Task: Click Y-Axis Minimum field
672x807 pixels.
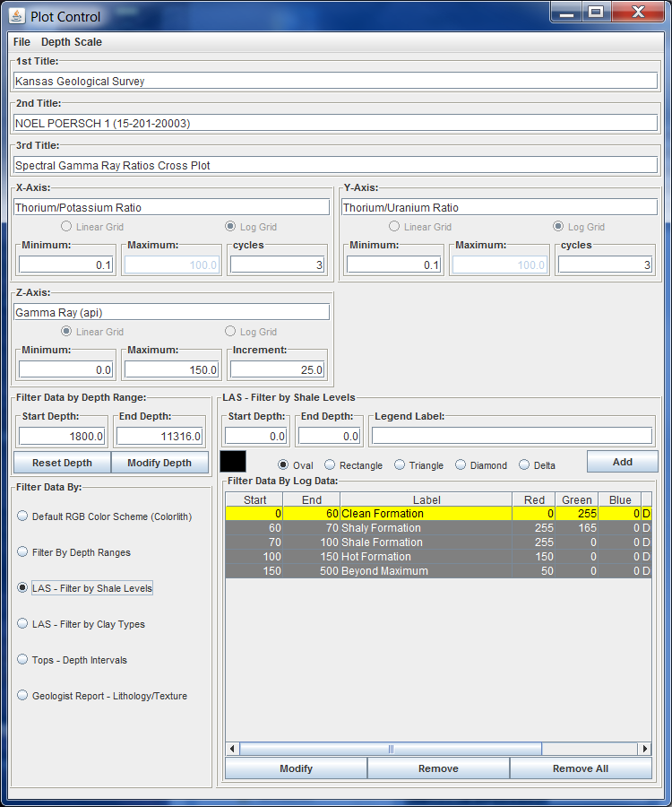Action: coord(394,265)
